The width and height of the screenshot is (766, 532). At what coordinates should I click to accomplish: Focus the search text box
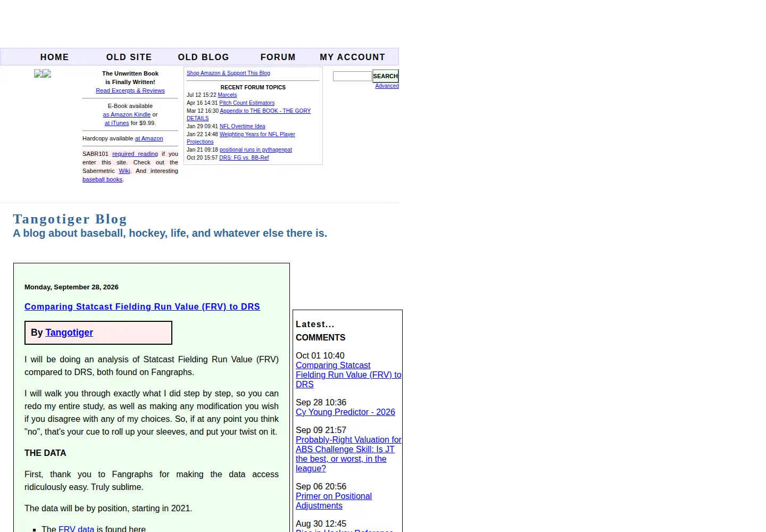click(x=352, y=76)
